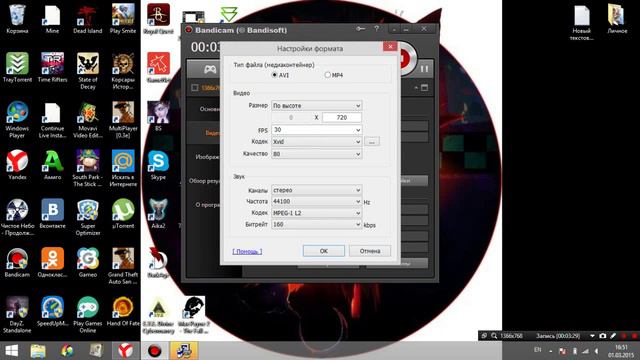Image resolution: width=640 pixels, height=360 pixels.
Task: Open Hand Of Fate shortcut
Action: pos(123,311)
